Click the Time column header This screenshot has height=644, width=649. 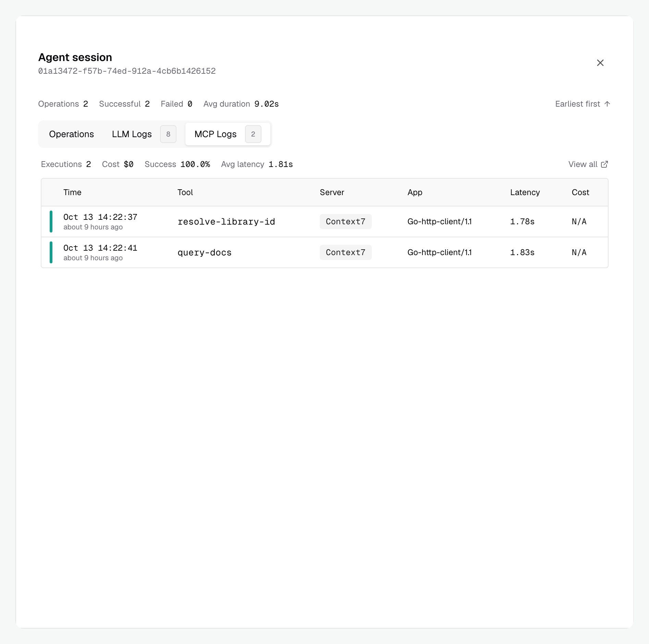pyautogui.click(x=72, y=192)
